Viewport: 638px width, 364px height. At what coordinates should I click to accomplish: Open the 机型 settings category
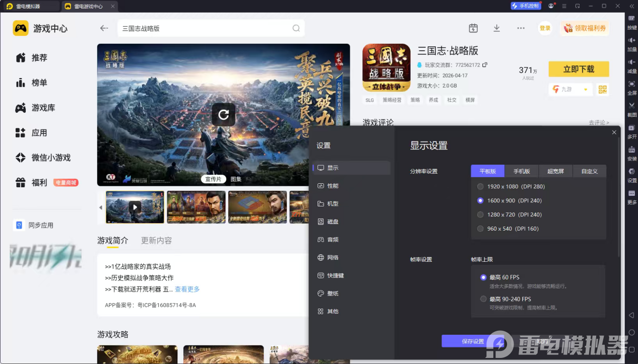pyautogui.click(x=351, y=204)
